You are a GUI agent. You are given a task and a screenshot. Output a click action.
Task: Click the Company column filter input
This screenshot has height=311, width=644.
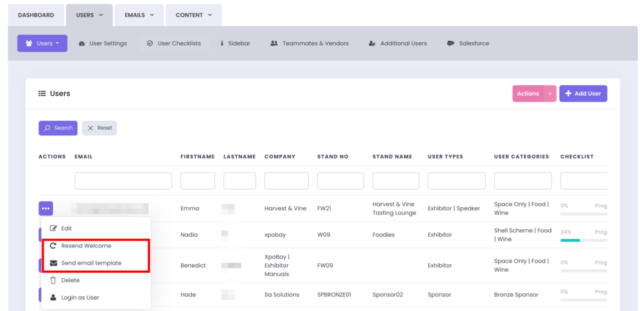[x=286, y=181]
